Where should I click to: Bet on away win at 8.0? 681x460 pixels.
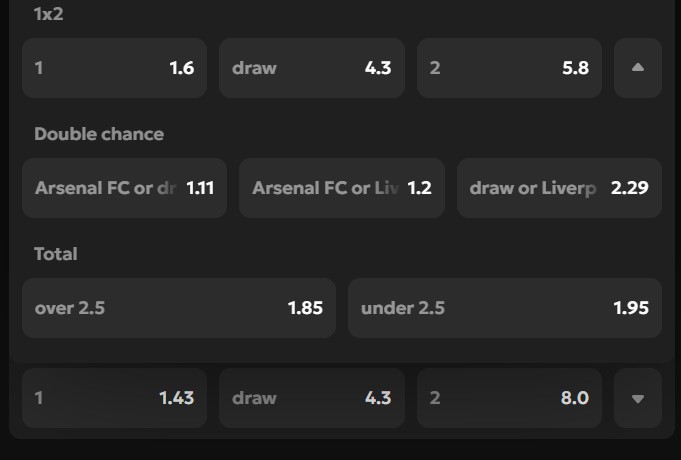(509, 398)
